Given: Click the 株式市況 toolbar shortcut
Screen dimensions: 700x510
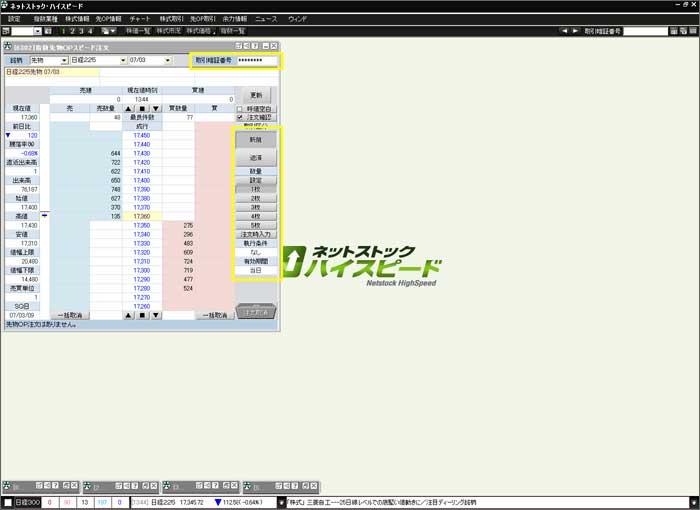Looking at the screenshot, I should [169, 31].
